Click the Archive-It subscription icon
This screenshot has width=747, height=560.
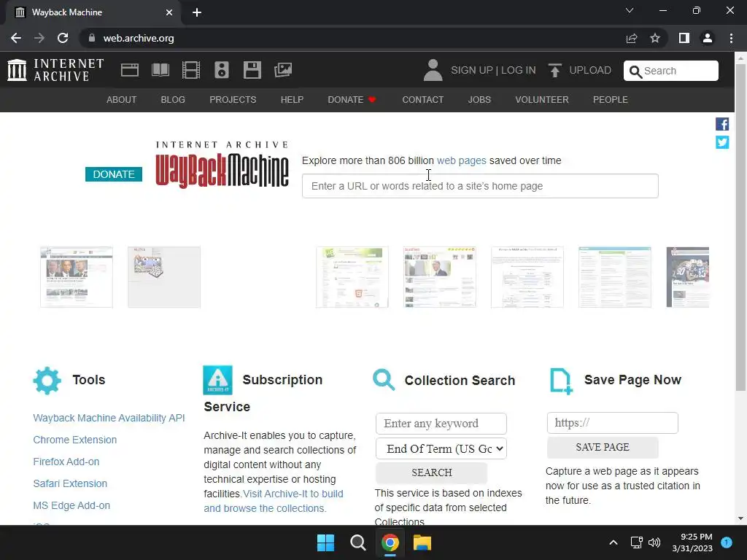[x=217, y=380]
